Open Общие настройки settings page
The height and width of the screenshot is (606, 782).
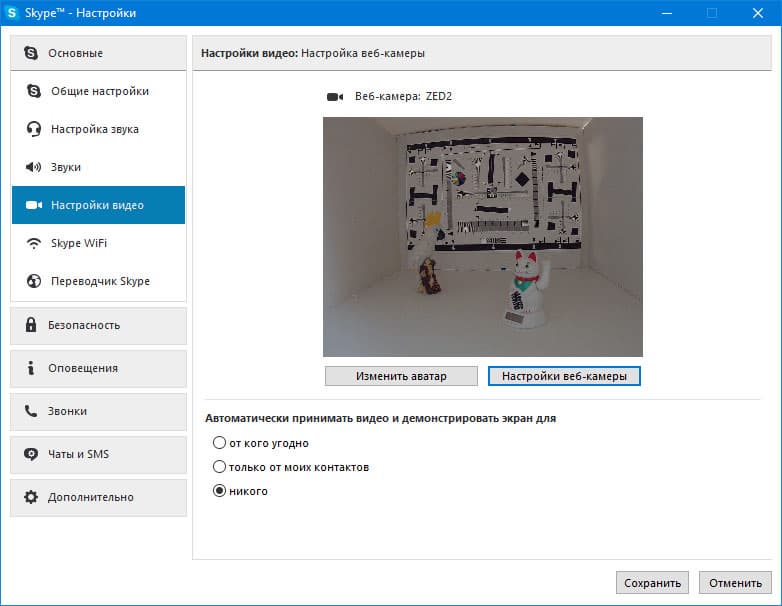98,91
